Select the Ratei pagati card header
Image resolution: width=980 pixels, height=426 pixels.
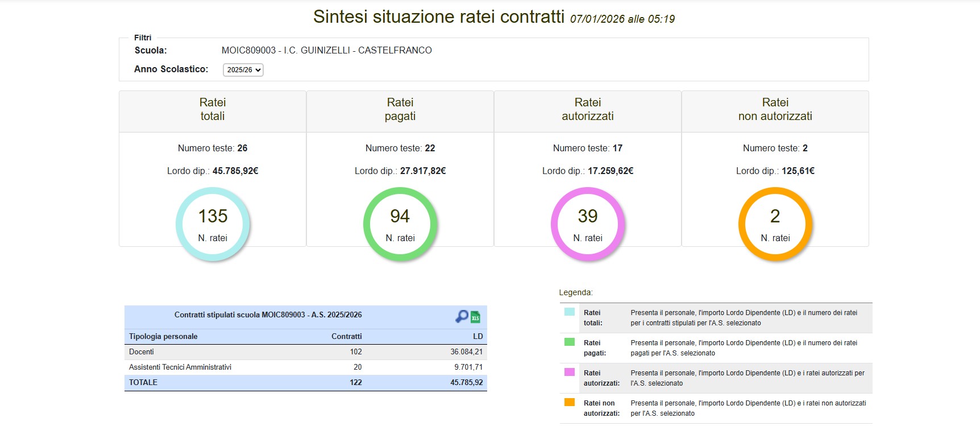(x=400, y=109)
